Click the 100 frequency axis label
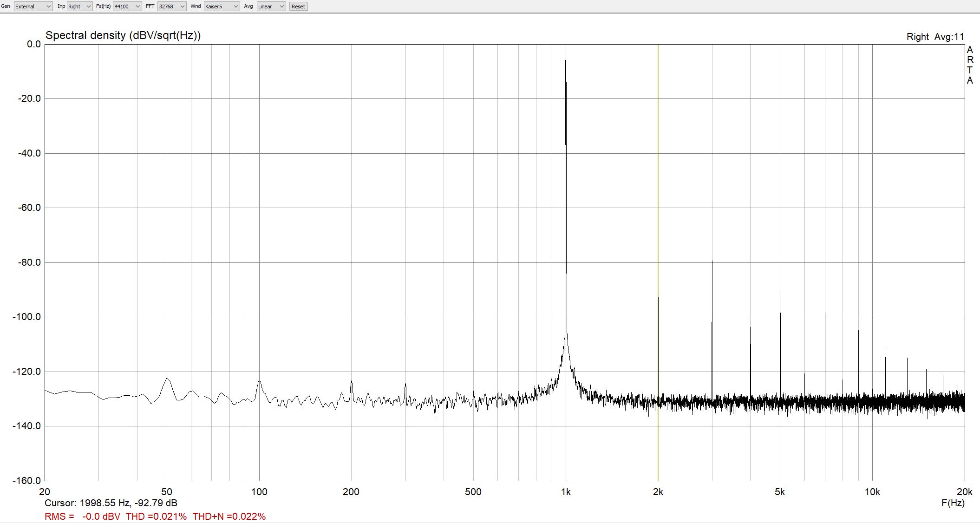The height and width of the screenshot is (523, 980). (x=259, y=492)
